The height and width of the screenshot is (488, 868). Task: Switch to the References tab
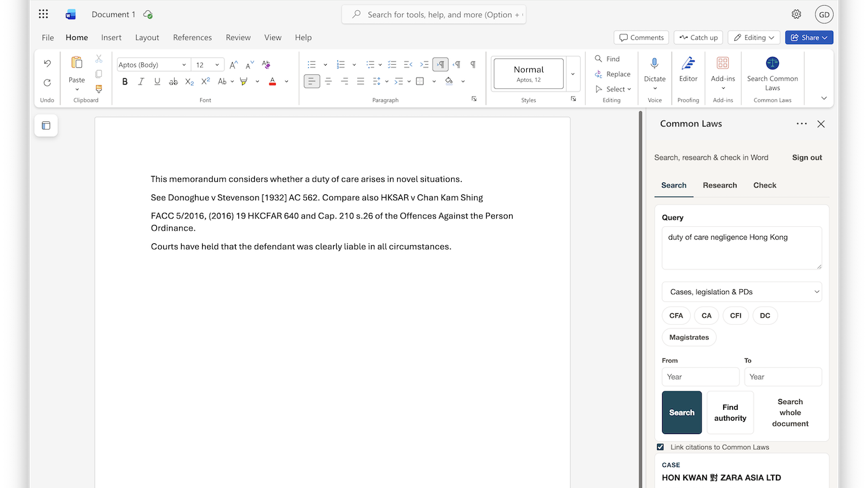193,37
